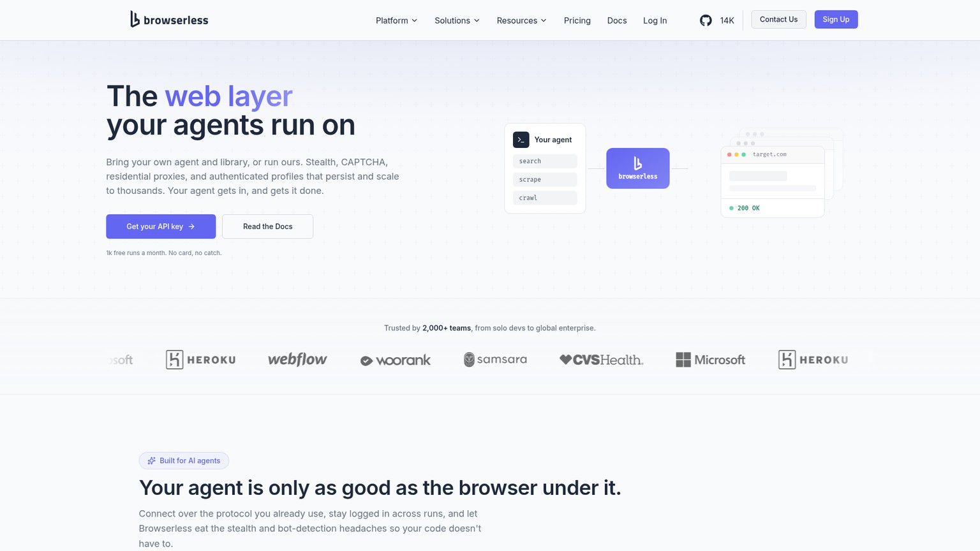The image size is (980, 551).
Task: Click the 2,000+ teams text
Action: click(x=447, y=328)
